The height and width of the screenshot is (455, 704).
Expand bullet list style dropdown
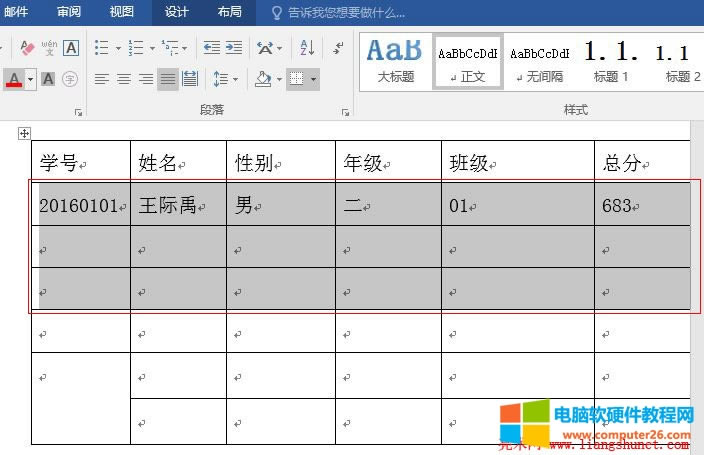click(118, 48)
